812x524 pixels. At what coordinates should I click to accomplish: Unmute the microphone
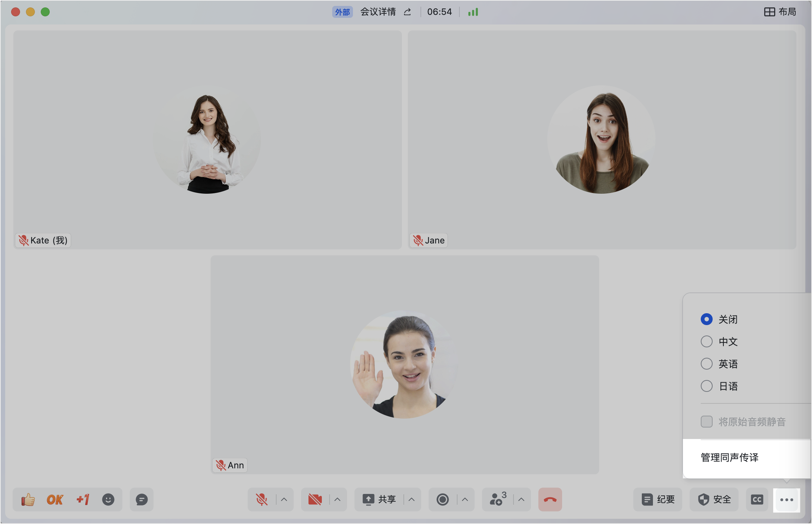pyautogui.click(x=262, y=500)
